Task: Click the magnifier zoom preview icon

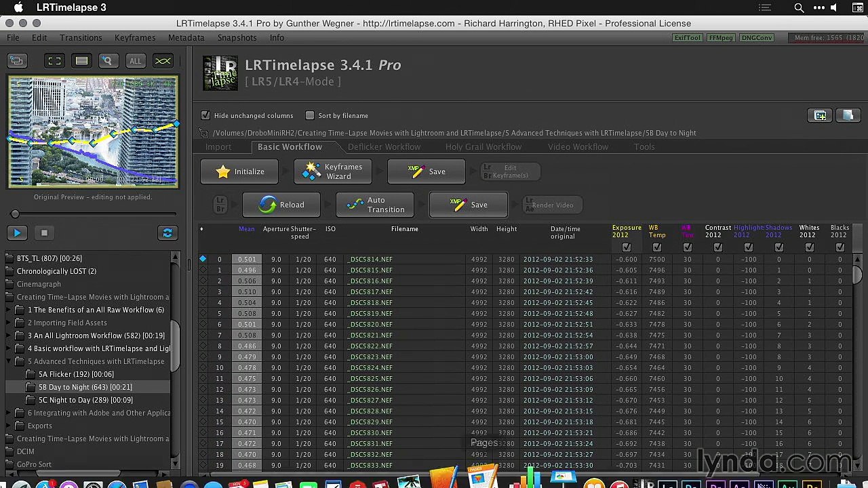Action: click(x=107, y=61)
